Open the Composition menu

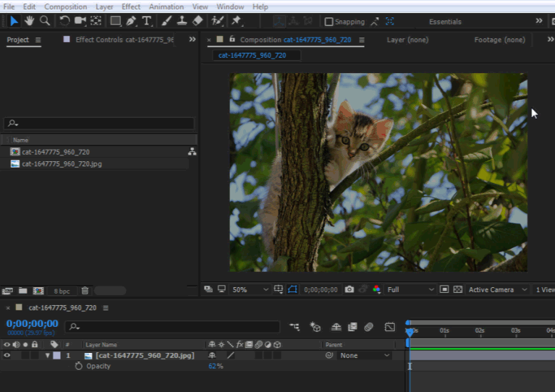(65, 7)
